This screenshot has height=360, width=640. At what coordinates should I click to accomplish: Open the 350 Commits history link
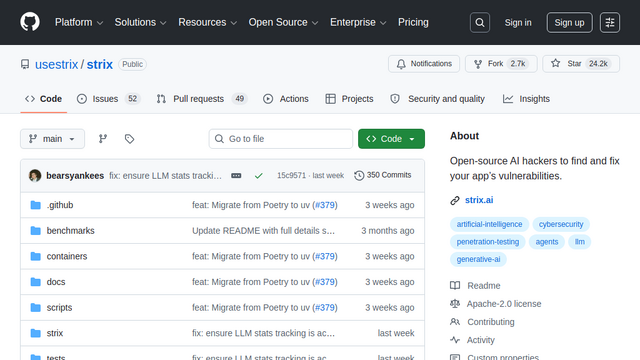[x=383, y=175]
